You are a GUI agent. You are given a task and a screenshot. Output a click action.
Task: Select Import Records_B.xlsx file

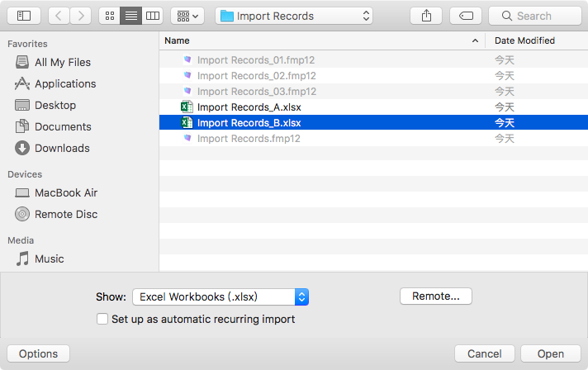[x=373, y=122]
